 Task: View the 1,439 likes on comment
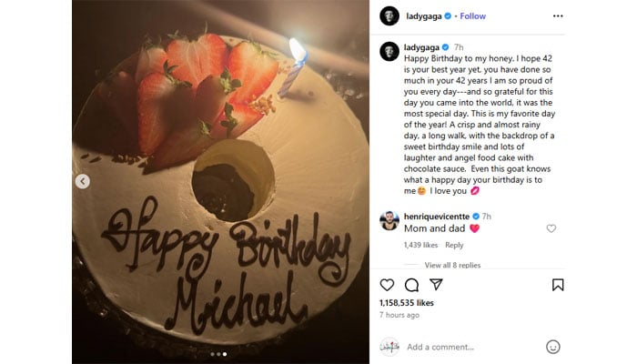[x=421, y=245]
